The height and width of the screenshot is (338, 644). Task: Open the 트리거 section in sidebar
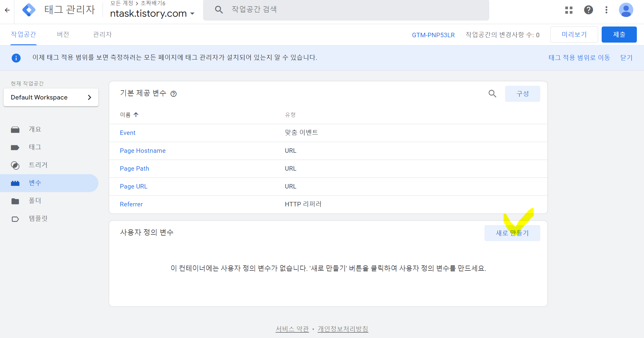tap(38, 165)
